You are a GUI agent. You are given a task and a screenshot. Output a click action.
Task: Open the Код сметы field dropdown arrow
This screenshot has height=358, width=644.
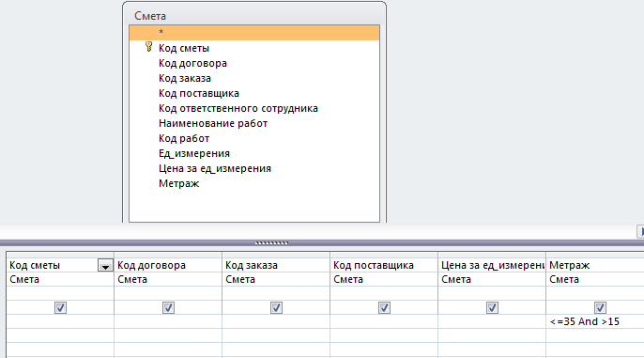105,266
